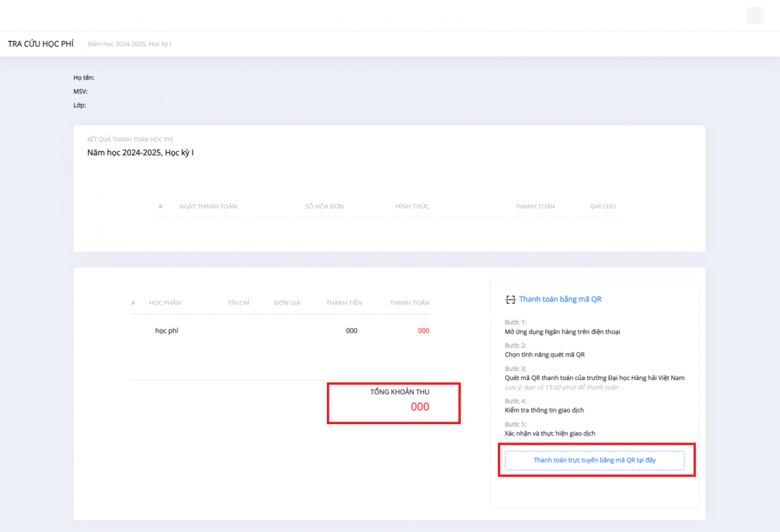Click the 'SỐ HÓA ĐƠN' column header
This screenshot has width=780, height=532.
tap(324, 207)
